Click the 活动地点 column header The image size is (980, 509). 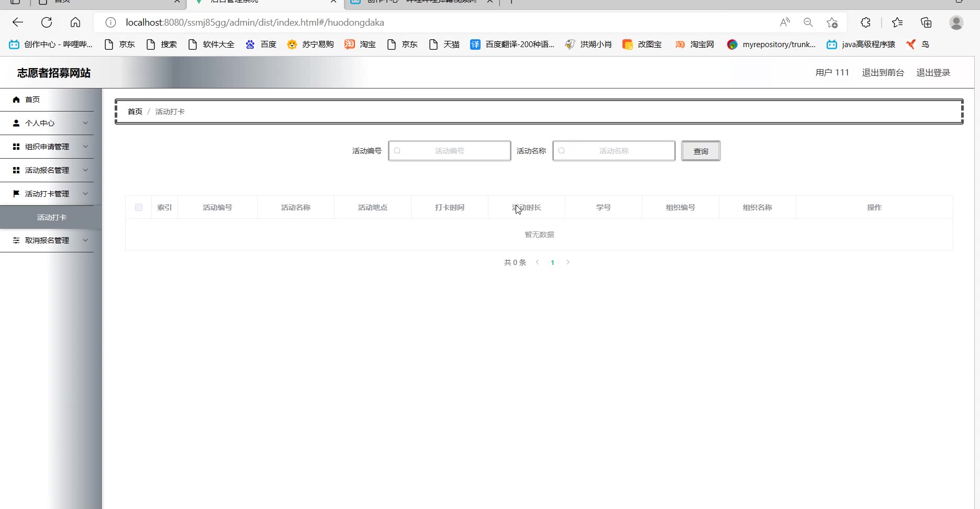[x=373, y=207]
